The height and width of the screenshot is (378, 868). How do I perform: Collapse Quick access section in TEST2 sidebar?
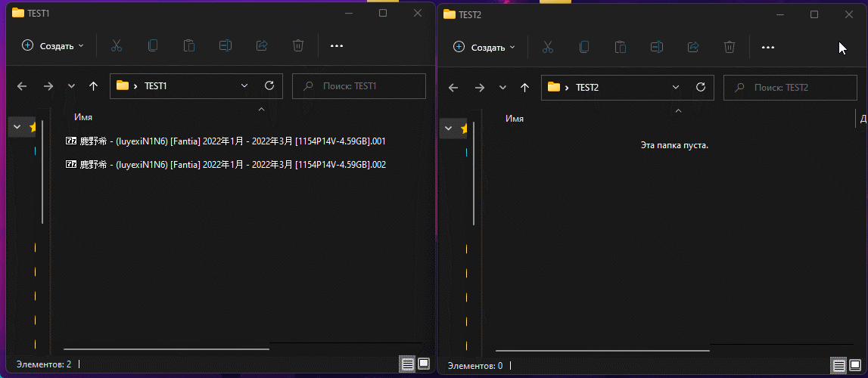[x=449, y=129]
